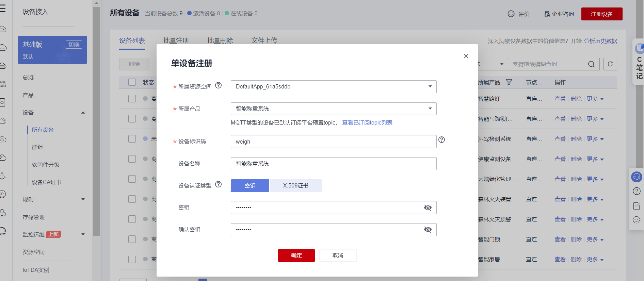Click 查看 for the 智能马蹄锁 row

tap(560, 119)
